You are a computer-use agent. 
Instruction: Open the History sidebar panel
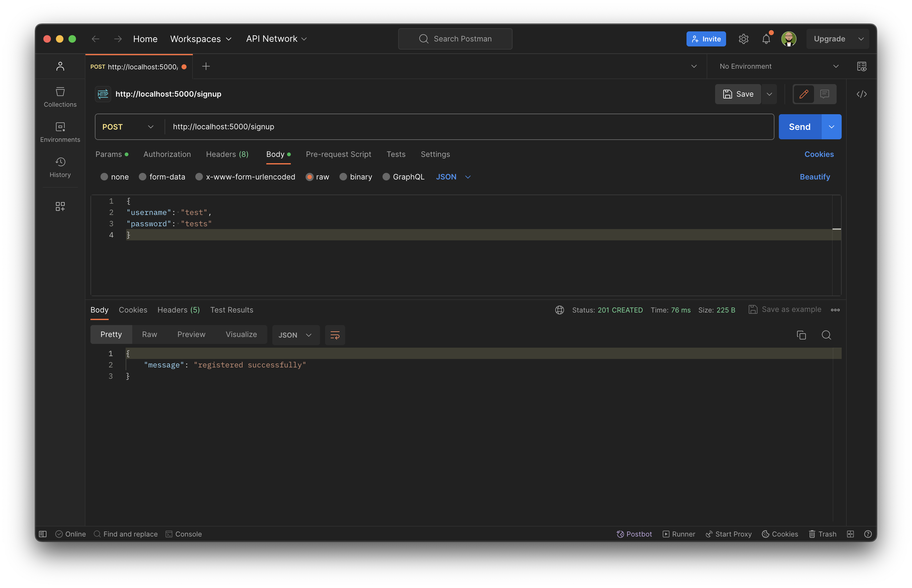[x=60, y=167]
